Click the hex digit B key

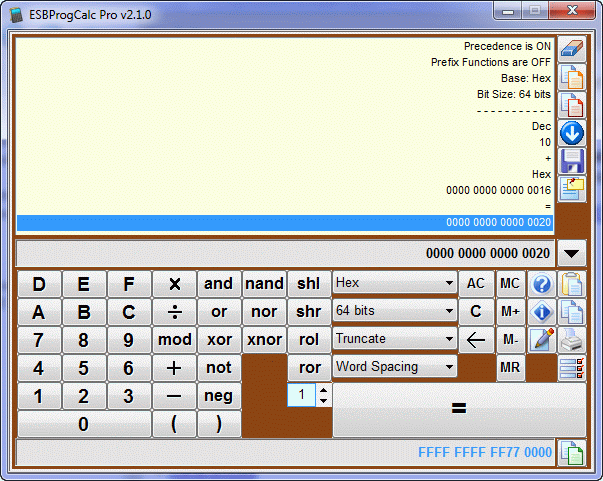coord(84,312)
